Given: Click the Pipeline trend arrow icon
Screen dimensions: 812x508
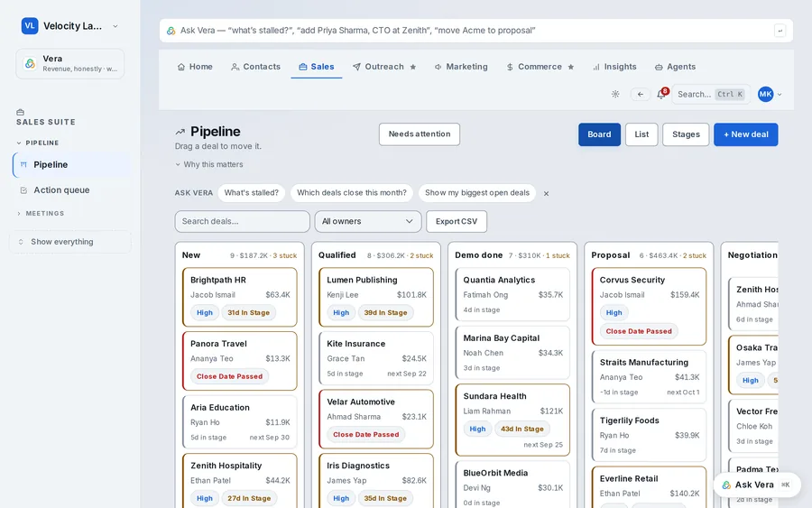Looking at the screenshot, I should click(180, 132).
